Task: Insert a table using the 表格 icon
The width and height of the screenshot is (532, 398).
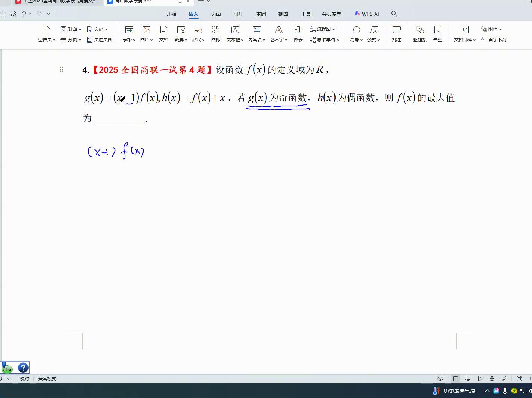Action: 129,30
